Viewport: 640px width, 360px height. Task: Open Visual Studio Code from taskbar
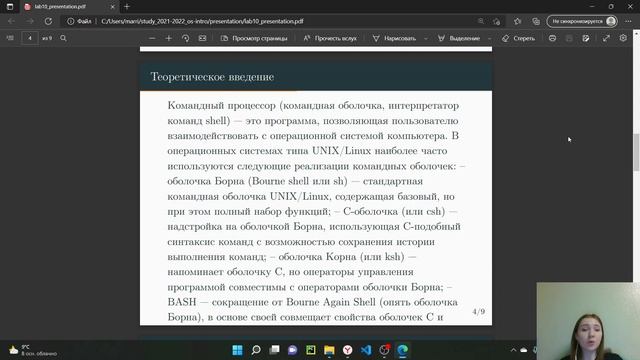[366, 350]
